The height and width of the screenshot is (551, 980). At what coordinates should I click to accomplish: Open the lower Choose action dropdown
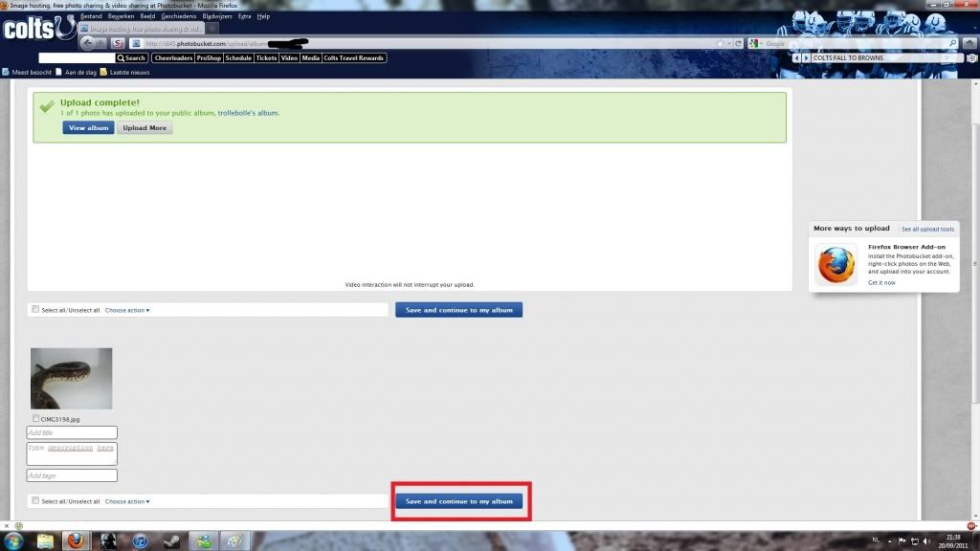coord(127,501)
